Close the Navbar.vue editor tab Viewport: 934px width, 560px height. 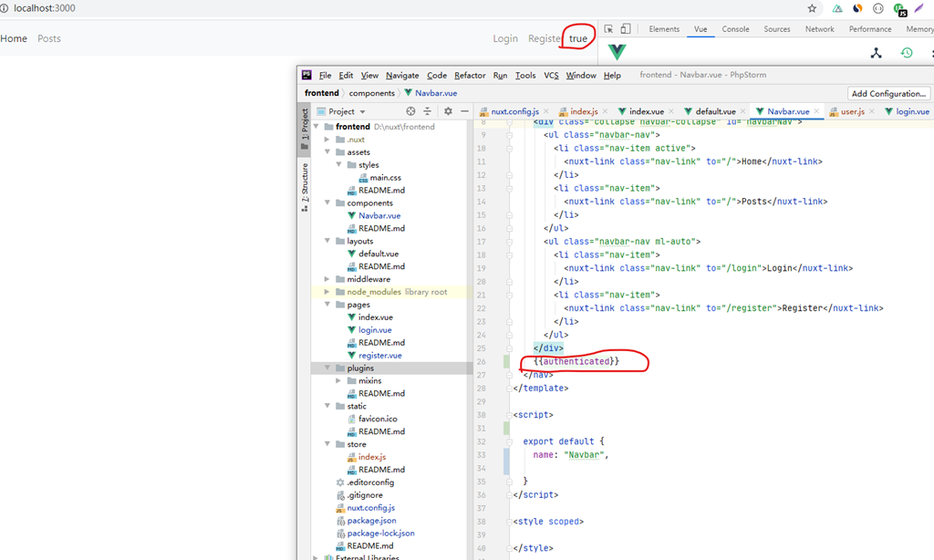coord(816,111)
